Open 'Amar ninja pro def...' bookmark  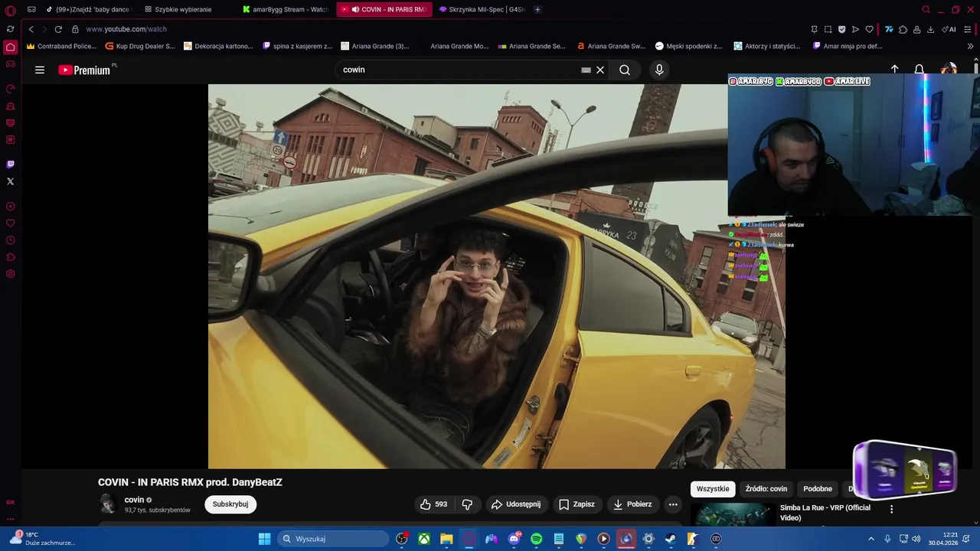(848, 46)
